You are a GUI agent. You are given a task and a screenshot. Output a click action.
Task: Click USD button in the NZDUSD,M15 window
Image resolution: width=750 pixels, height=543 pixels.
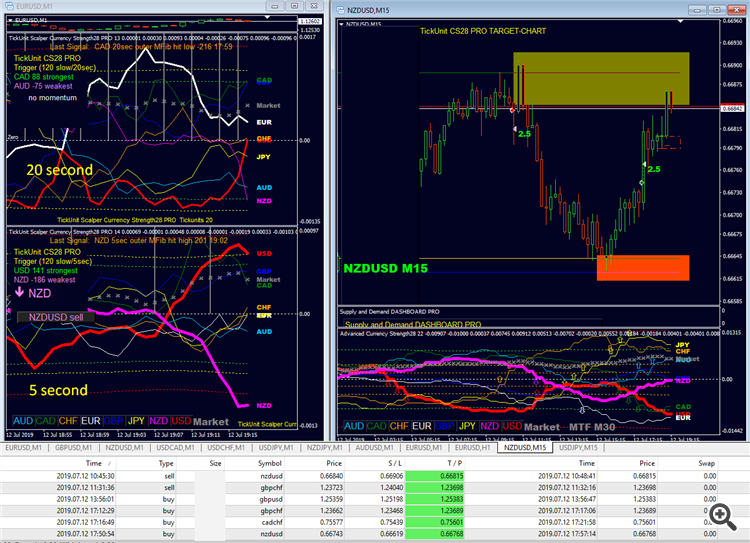coord(512,426)
